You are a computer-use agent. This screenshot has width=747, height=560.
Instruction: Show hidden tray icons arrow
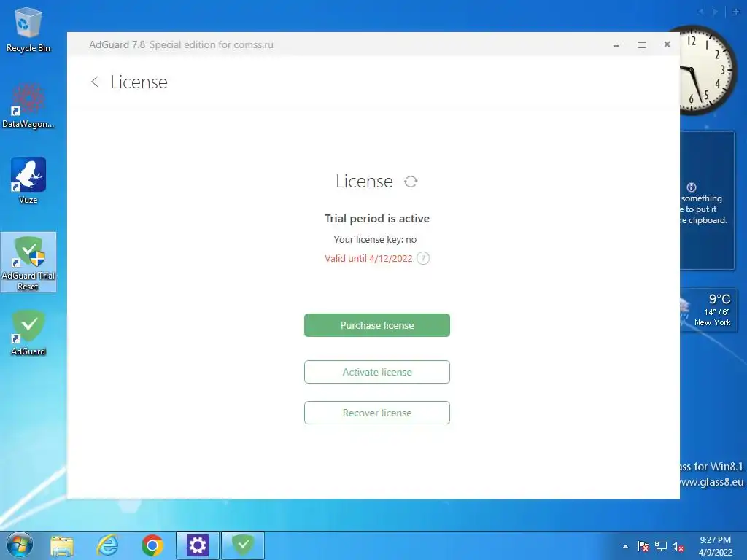point(625,546)
